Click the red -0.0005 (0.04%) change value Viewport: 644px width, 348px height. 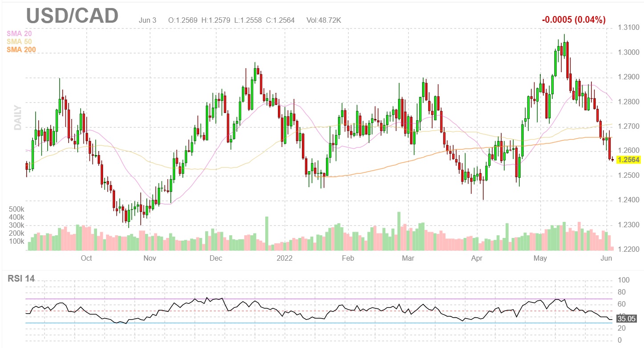coord(574,20)
